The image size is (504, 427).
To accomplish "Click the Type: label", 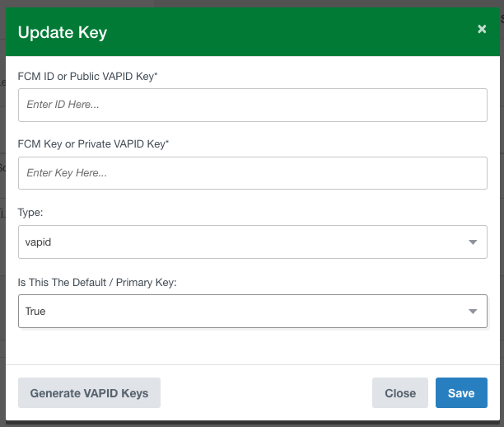I will [x=30, y=213].
